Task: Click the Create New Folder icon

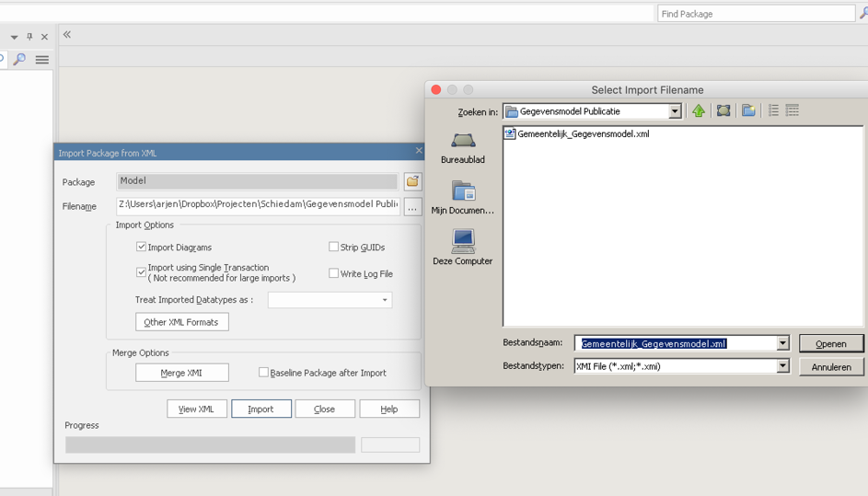Action: 748,111
